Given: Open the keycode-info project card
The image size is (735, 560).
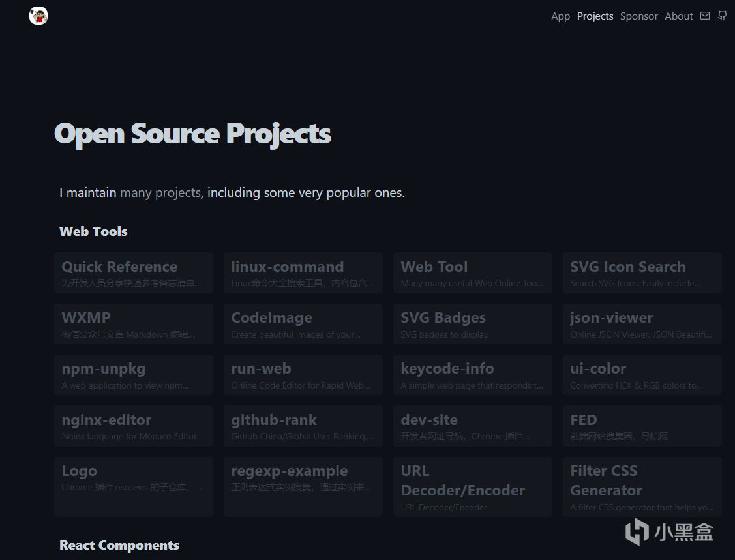Looking at the screenshot, I should coord(472,375).
